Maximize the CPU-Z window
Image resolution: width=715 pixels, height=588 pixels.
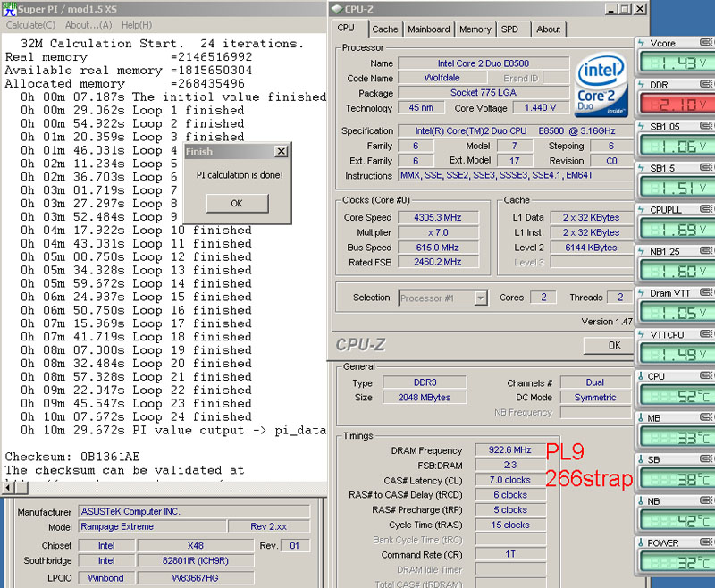(625, 9)
